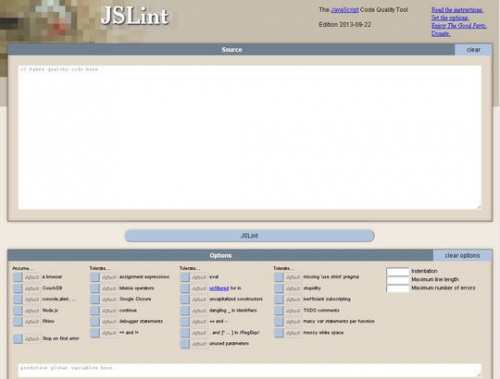Toggle tolerate 'messy white space' option
The width and height of the screenshot is (500, 379).
point(279,333)
